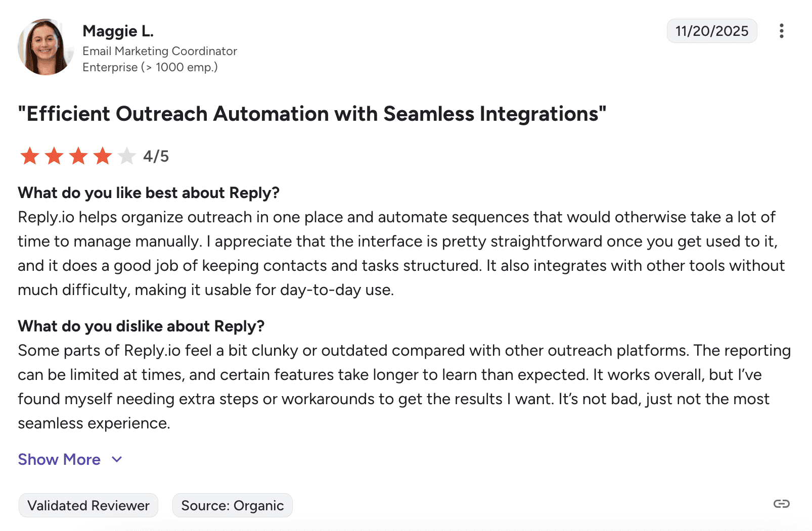Open the three-dot more options menu

pos(781,31)
